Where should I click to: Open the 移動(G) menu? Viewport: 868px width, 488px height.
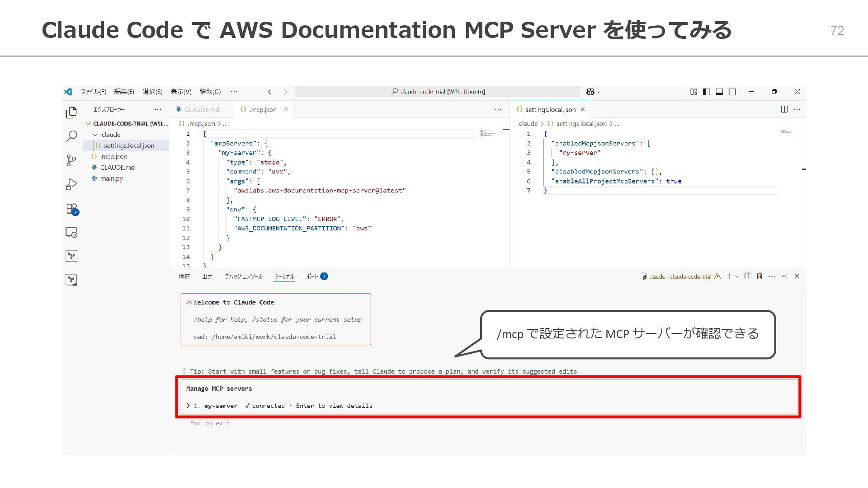pyautogui.click(x=210, y=92)
